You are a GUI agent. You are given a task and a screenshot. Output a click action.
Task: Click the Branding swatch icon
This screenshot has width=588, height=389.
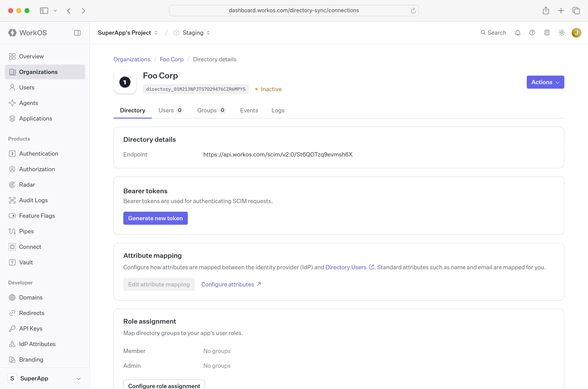pyautogui.click(x=12, y=360)
